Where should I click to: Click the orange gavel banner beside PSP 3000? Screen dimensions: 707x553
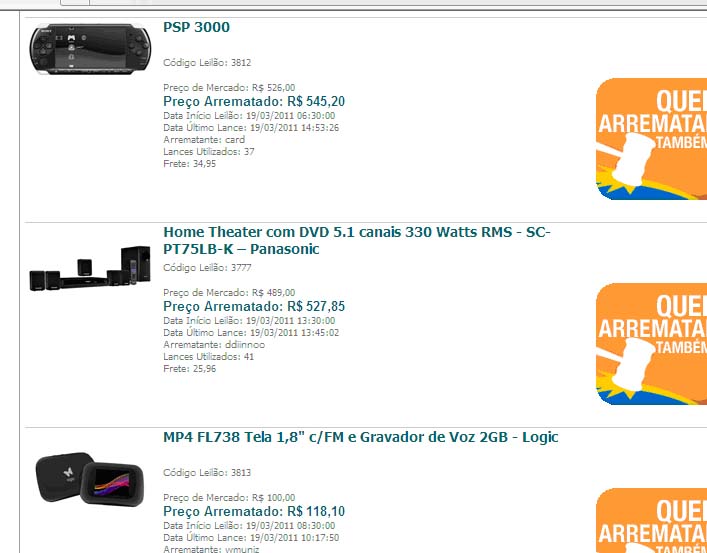pos(652,139)
